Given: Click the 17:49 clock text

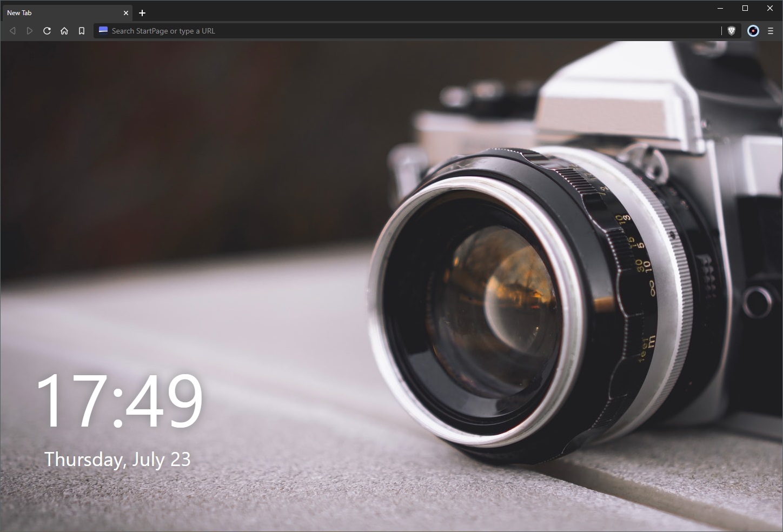Looking at the screenshot, I should (x=120, y=400).
